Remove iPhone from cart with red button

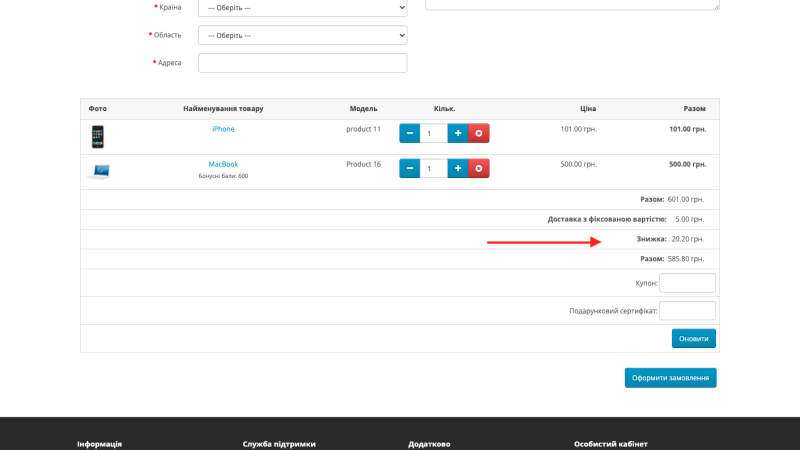pyautogui.click(x=479, y=133)
